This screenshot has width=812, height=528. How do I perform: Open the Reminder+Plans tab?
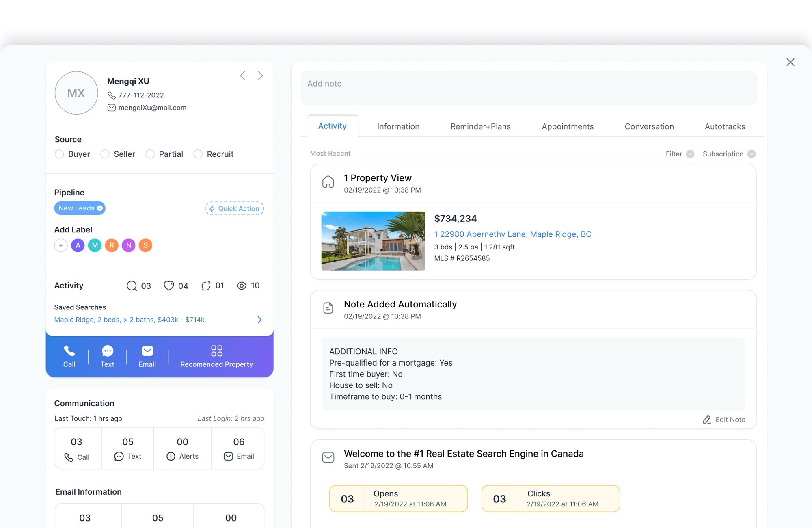[481, 126]
